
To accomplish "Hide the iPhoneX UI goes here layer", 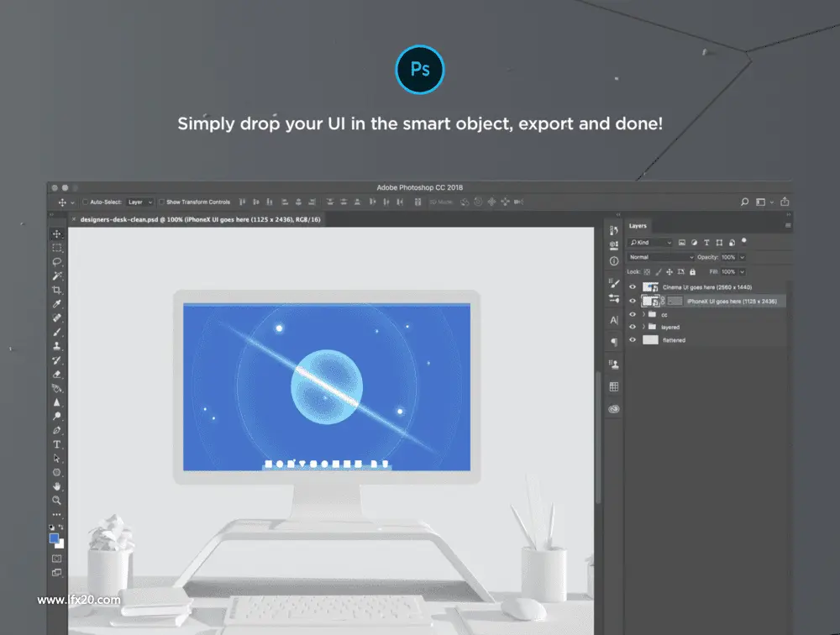I will pos(633,301).
